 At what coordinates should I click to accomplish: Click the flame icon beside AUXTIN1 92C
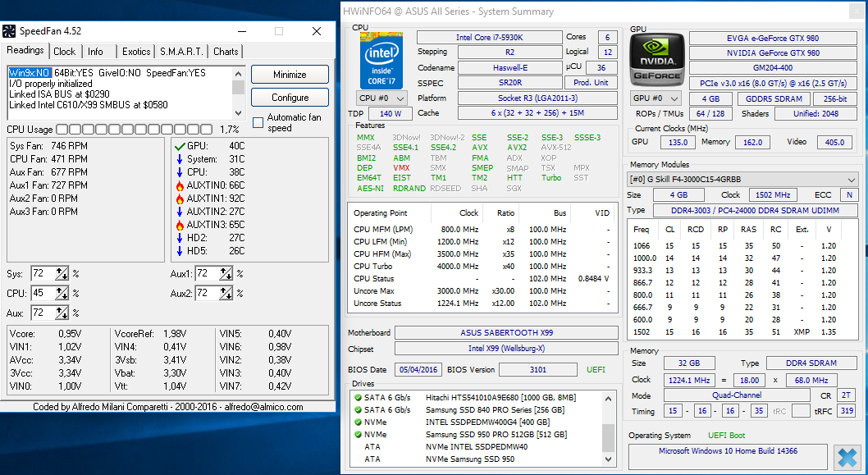(180, 199)
